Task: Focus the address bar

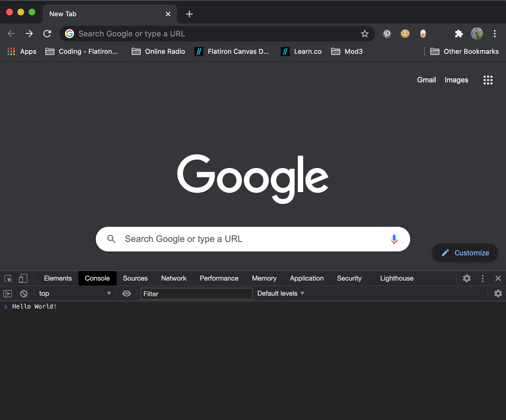Action: 217,34
